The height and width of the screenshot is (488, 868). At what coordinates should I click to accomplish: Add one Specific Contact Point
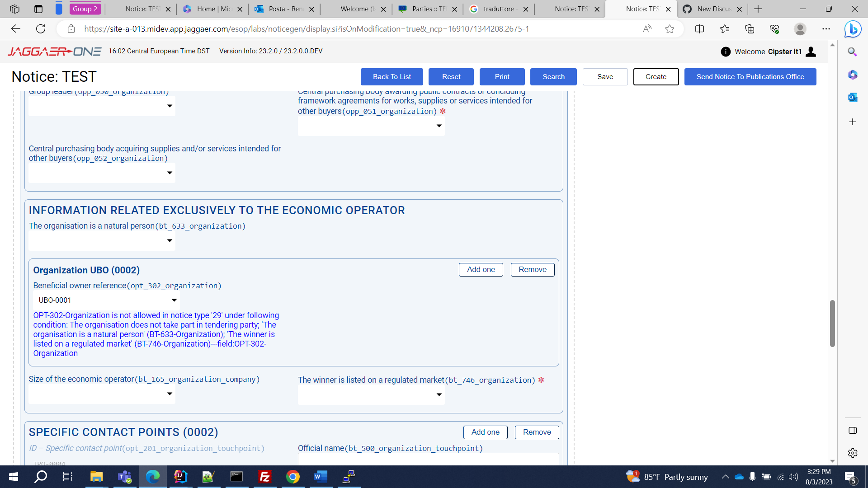[485, 432]
